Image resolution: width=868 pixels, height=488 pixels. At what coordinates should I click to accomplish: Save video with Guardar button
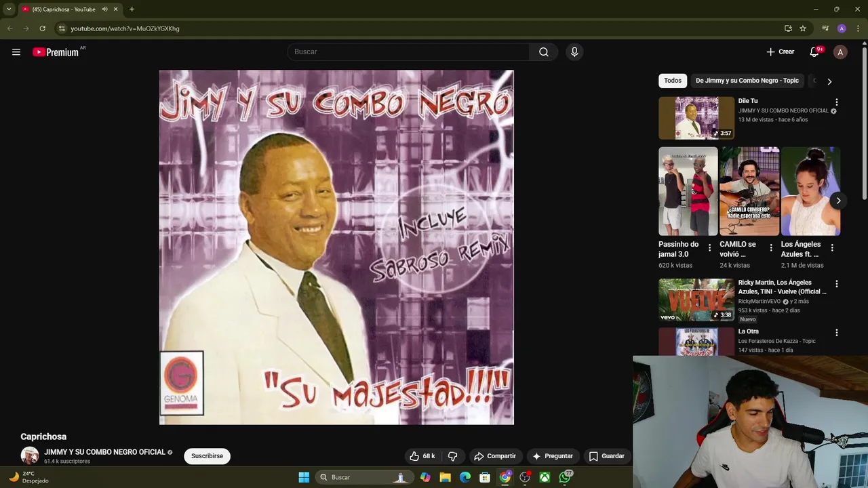[607, 456]
